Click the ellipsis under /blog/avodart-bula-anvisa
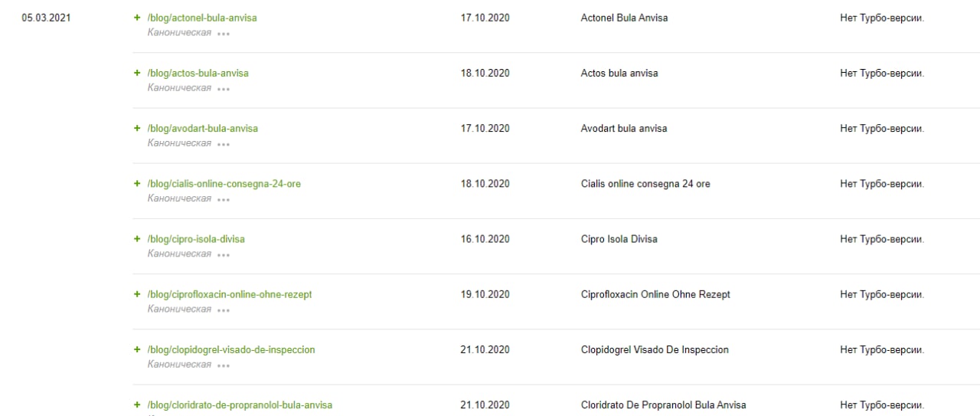The image size is (980, 416). [223, 144]
